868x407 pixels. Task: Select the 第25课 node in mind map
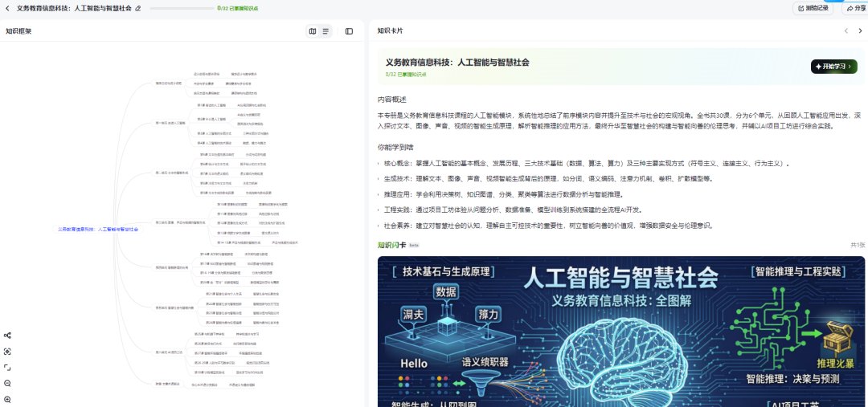pyautogui.click(x=209, y=334)
